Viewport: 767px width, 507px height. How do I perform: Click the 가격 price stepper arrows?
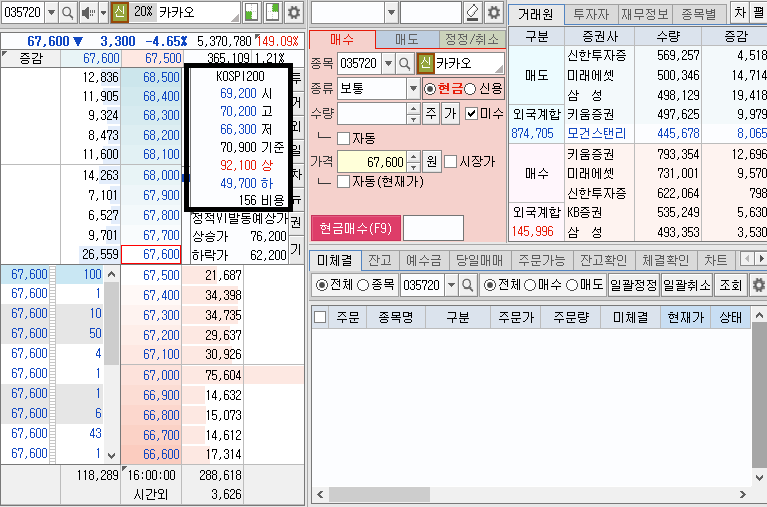[413, 161]
